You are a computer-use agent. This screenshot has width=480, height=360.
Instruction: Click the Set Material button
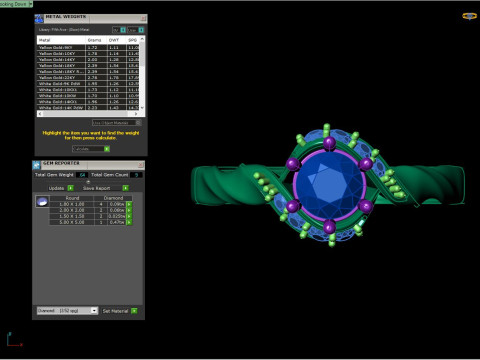click(115, 311)
